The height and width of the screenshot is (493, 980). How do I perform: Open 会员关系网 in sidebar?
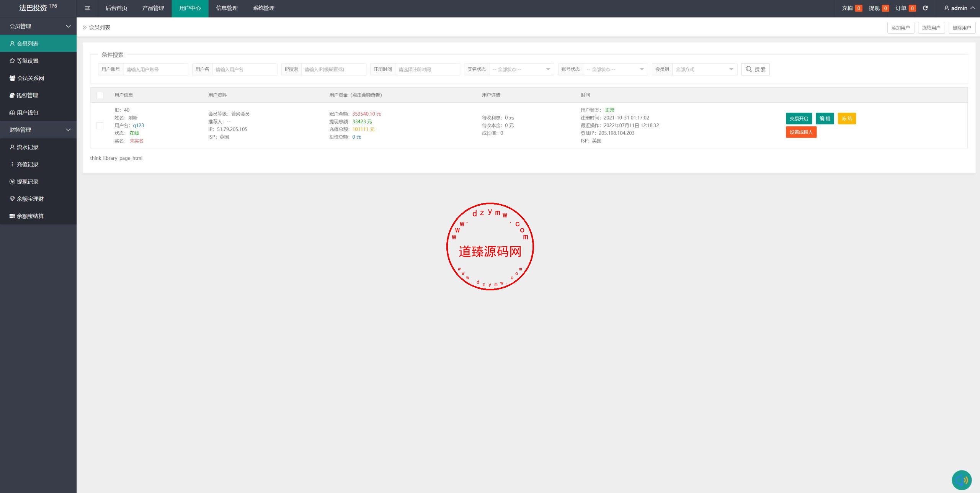click(38, 78)
